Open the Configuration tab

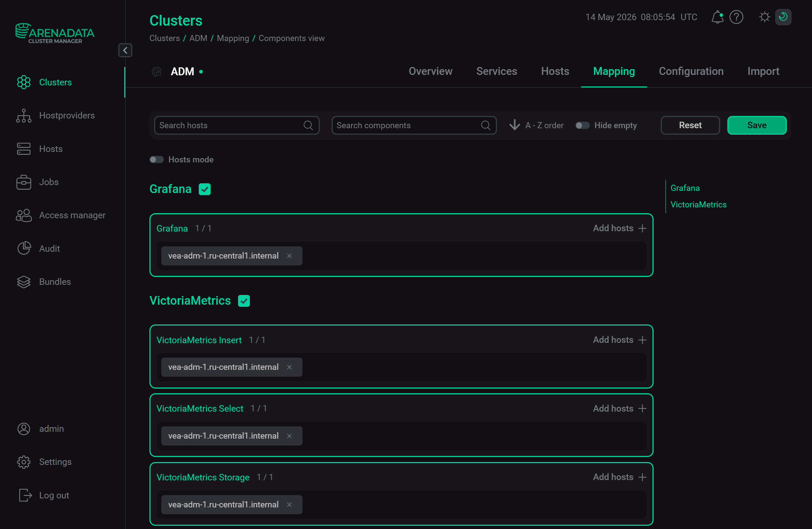[691, 71]
